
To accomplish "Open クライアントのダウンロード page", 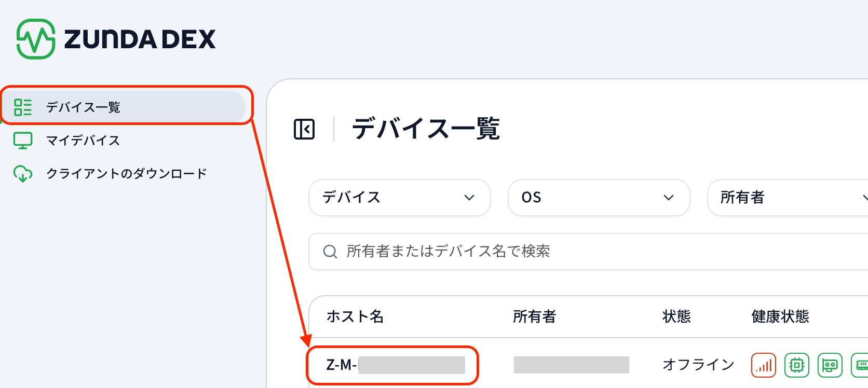I will pos(126,174).
